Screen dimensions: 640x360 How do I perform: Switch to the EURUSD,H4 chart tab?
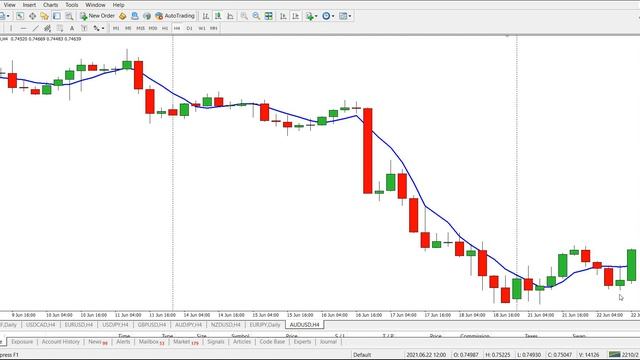pos(79,324)
